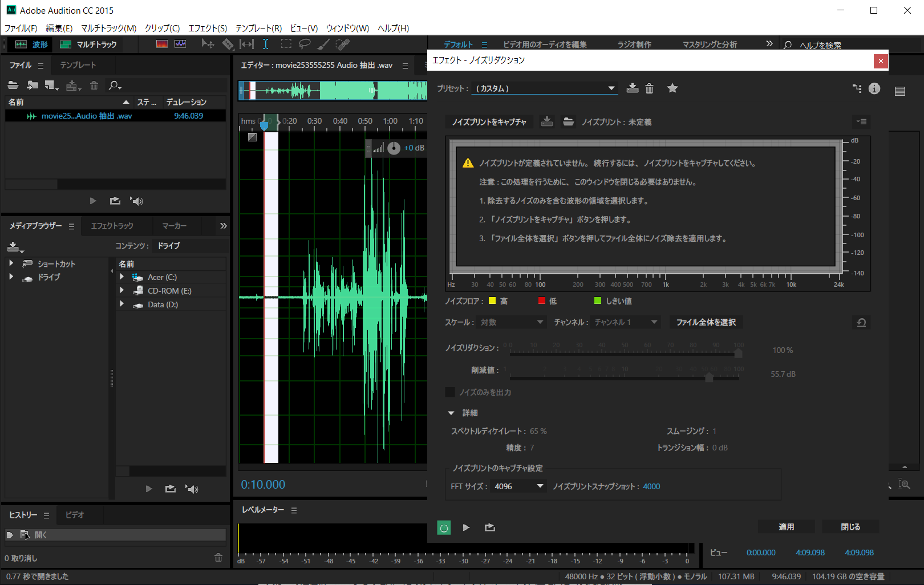This screenshot has width=924, height=585.
Task: Enable the ノイズのみを出力 checkbox
Action: tap(450, 392)
